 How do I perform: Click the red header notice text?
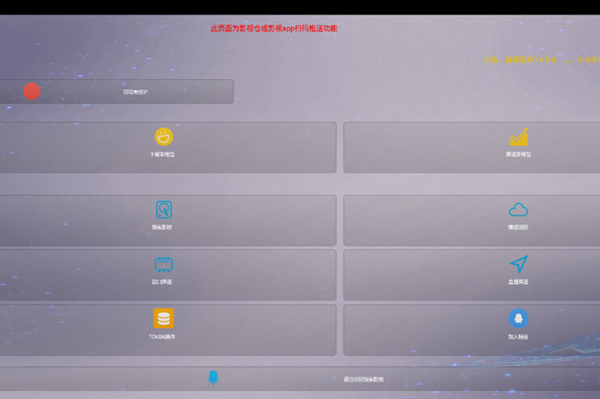tap(274, 28)
